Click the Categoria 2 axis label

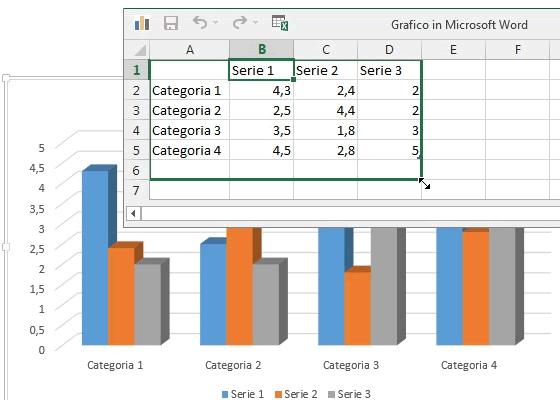pos(233,365)
